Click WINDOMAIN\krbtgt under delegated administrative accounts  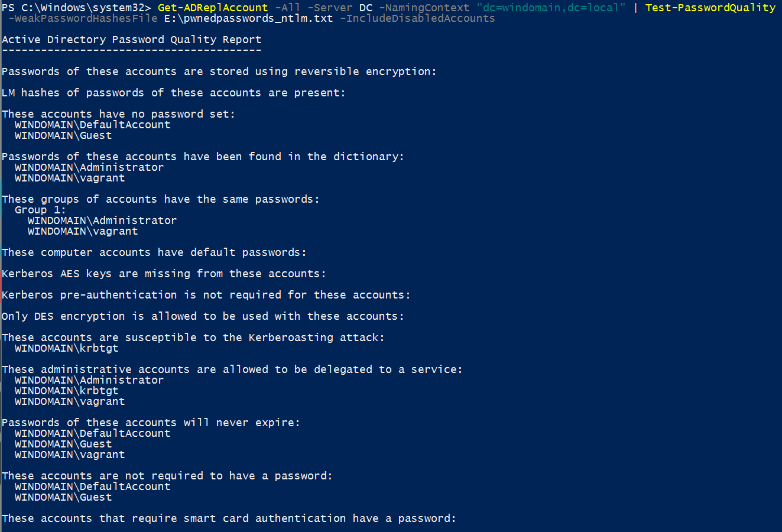pos(67,391)
